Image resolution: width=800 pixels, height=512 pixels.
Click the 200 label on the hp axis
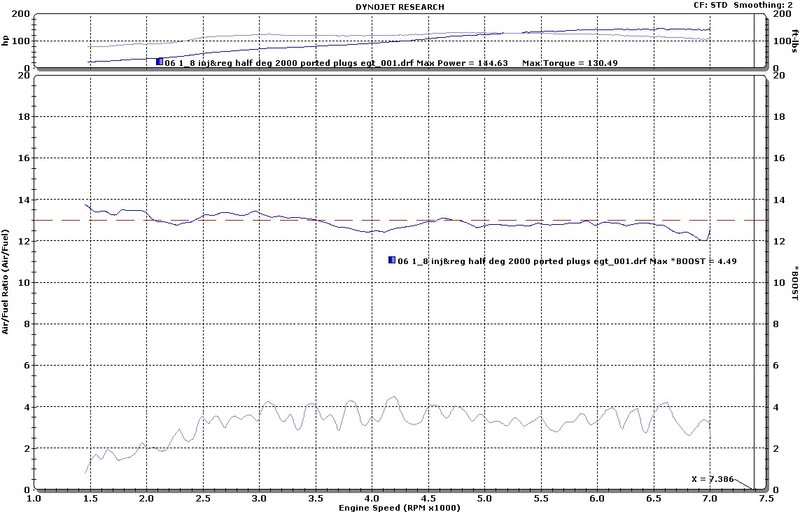(x=20, y=14)
